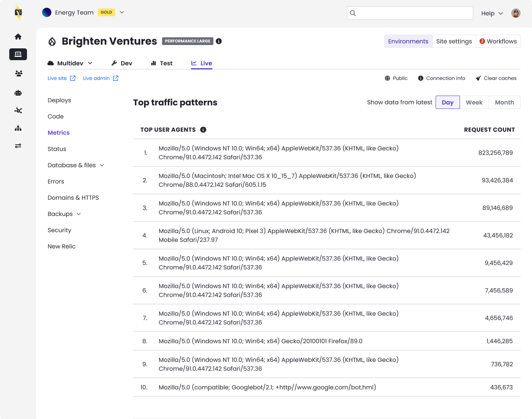Screen dimensions: 532x419
Task: Click the Multidev cloud icon
Action: click(51, 63)
